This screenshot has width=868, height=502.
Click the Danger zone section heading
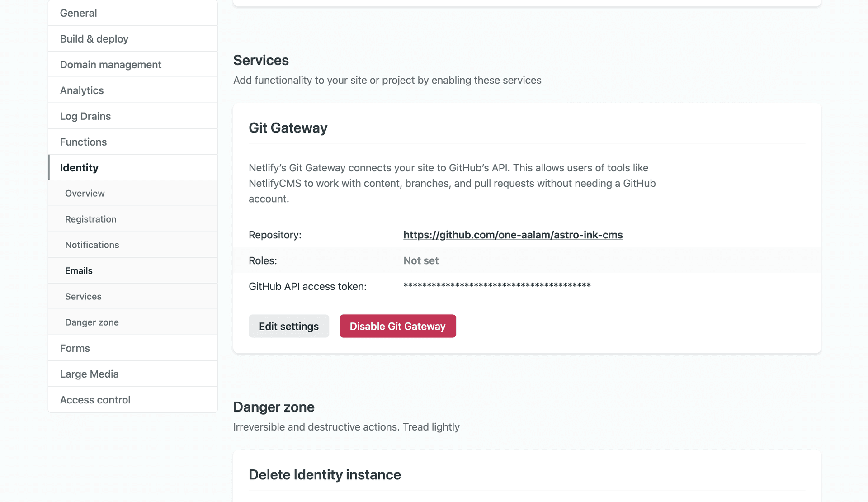[274, 407]
